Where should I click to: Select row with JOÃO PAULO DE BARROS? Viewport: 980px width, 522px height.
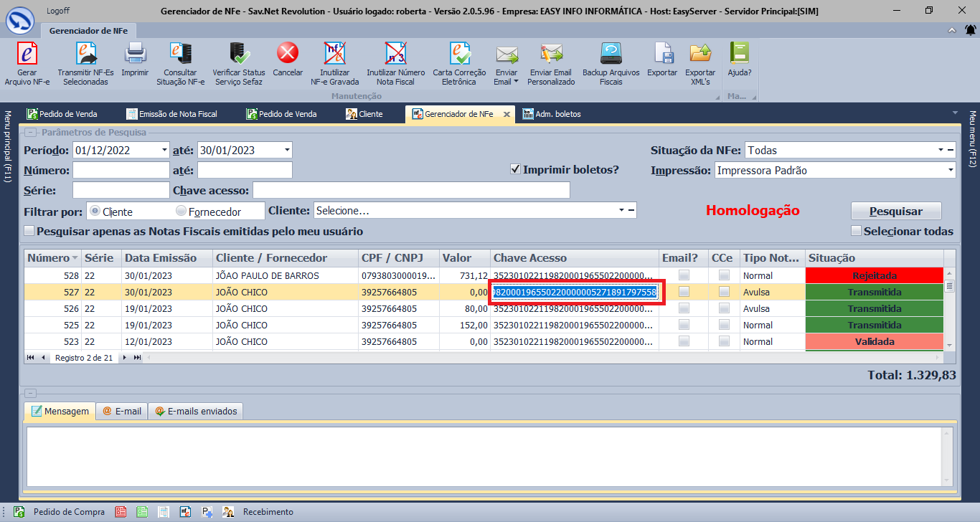(x=484, y=275)
